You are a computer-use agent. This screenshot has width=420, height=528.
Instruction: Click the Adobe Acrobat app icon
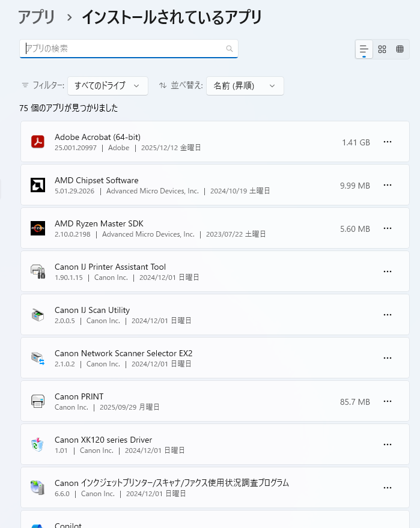tap(38, 142)
